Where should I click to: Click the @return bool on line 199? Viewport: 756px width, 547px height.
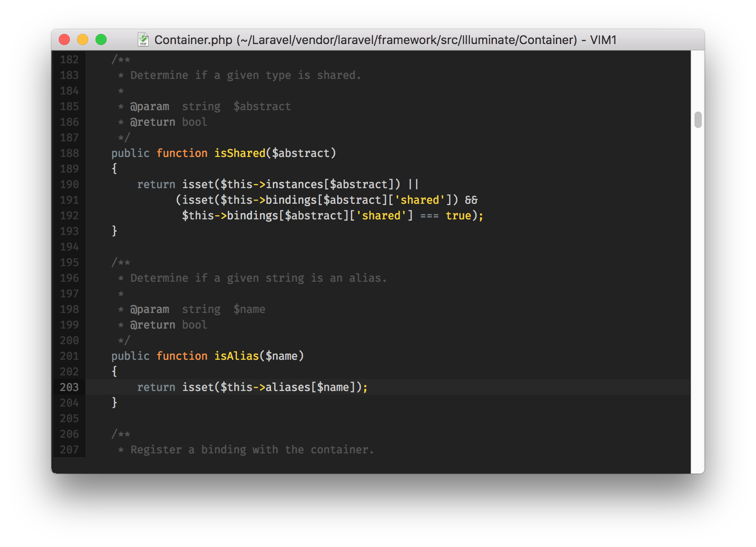[169, 325]
